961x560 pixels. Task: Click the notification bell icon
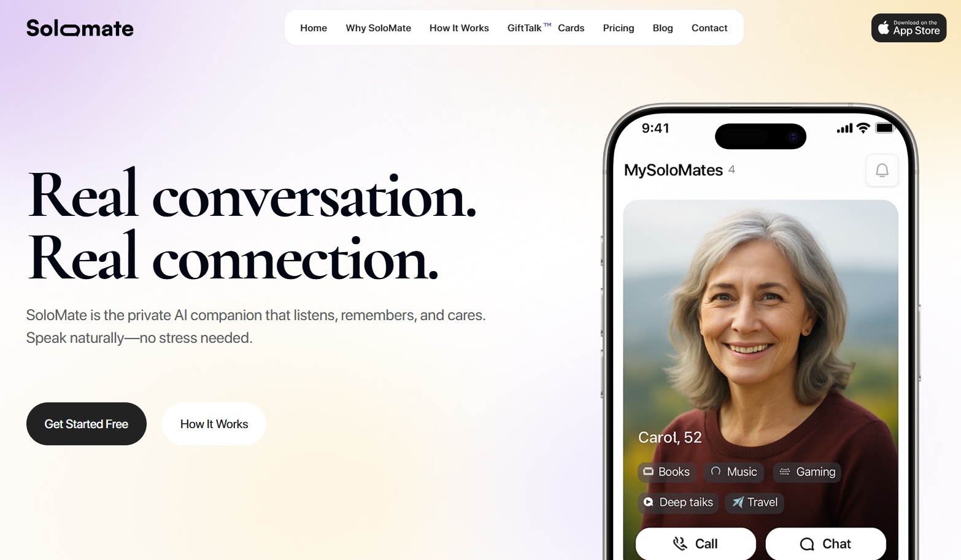pyautogui.click(x=882, y=171)
